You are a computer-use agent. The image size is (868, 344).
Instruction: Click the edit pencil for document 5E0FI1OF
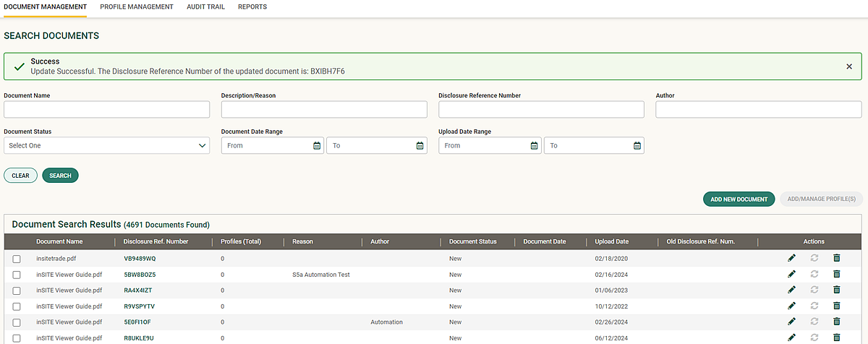pos(791,322)
